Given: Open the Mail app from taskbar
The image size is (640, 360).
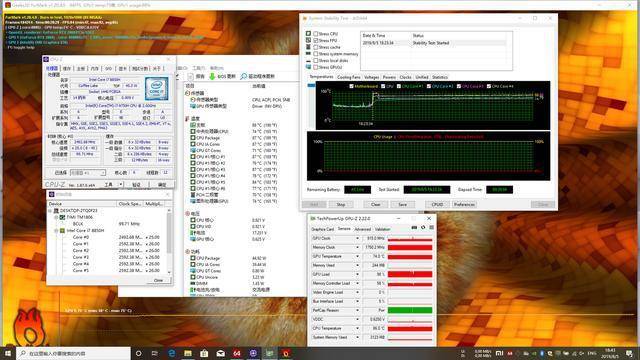Looking at the screenshot, I should pyautogui.click(x=220, y=353).
